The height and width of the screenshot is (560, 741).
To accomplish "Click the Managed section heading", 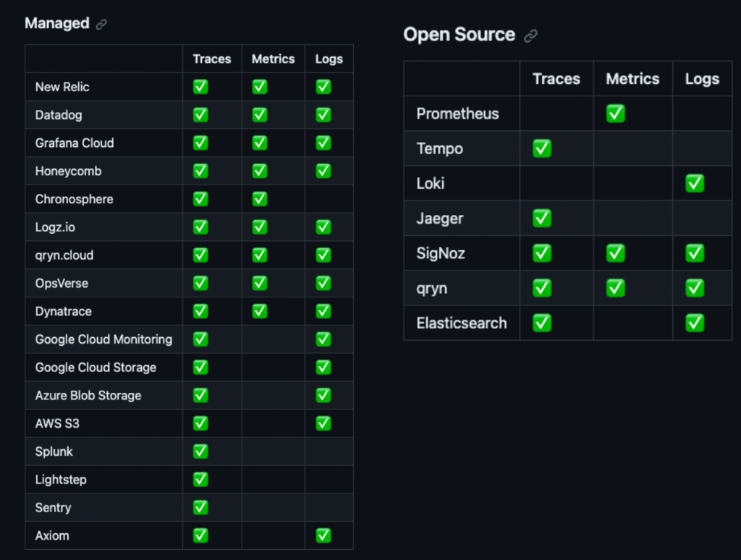I will (56, 23).
